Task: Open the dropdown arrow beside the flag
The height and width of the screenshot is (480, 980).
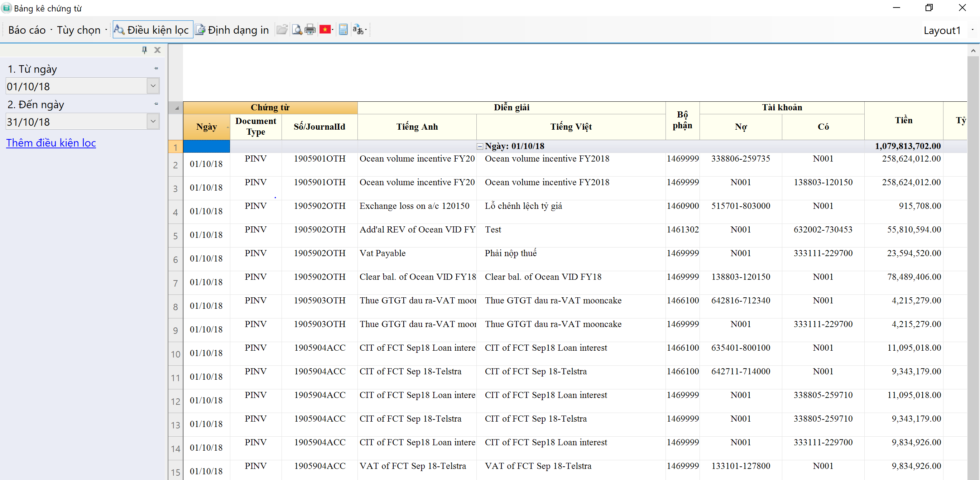Action: click(333, 30)
